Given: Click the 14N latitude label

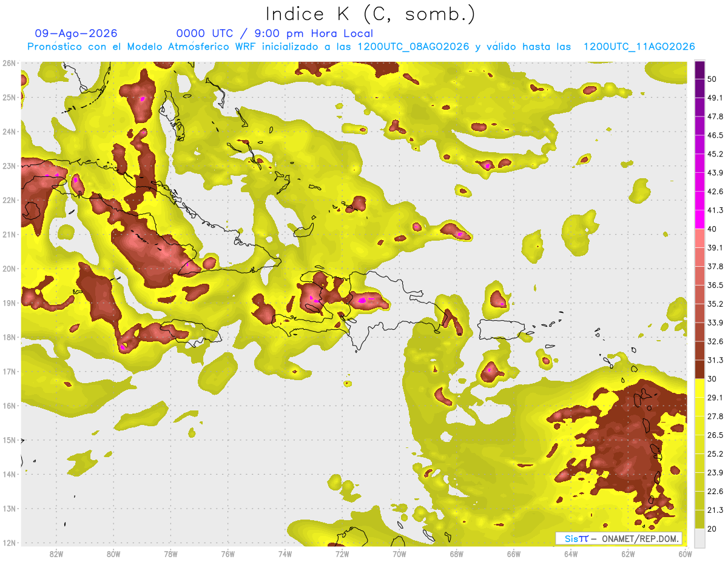Looking at the screenshot, I should 9,474.
